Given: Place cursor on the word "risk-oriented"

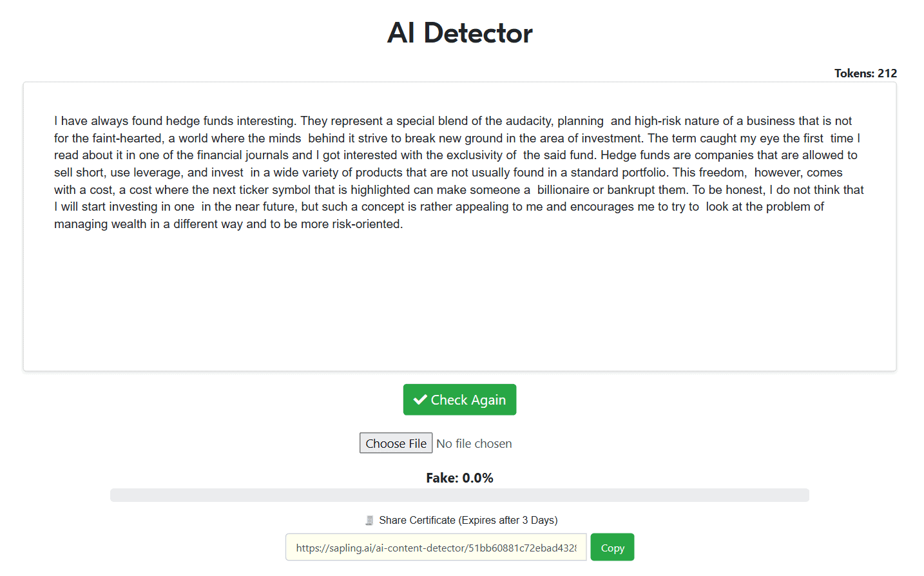Looking at the screenshot, I should tap(365, 224).
